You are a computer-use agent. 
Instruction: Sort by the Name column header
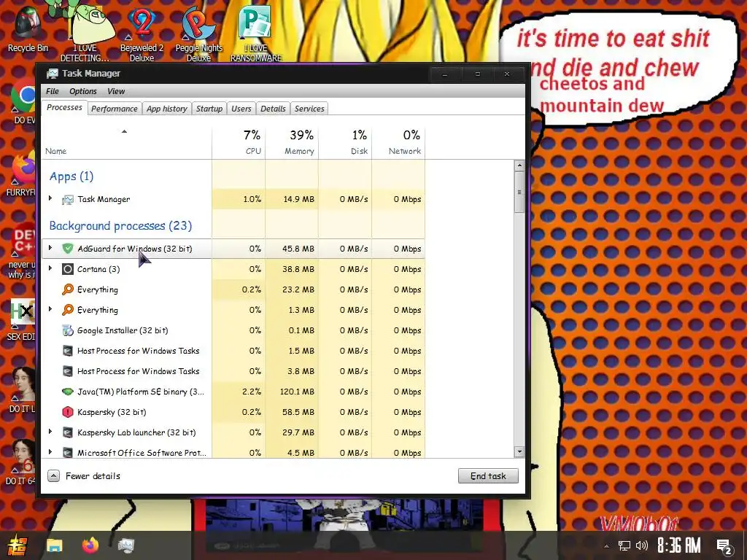tap(126, 142)
